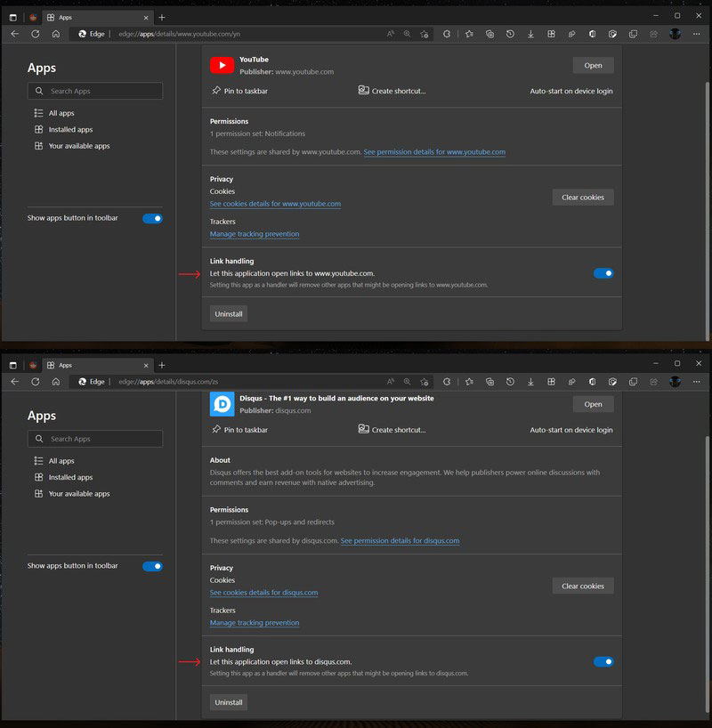Click tab actions menu icon in bottom window
712x728 pixels.
pos(13,366)
